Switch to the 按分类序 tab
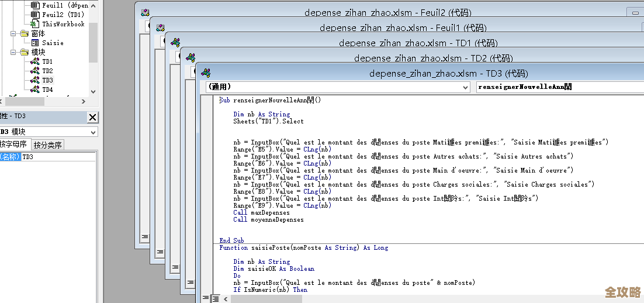Viewport: 644px width, 303px height. tap(48, 145)
